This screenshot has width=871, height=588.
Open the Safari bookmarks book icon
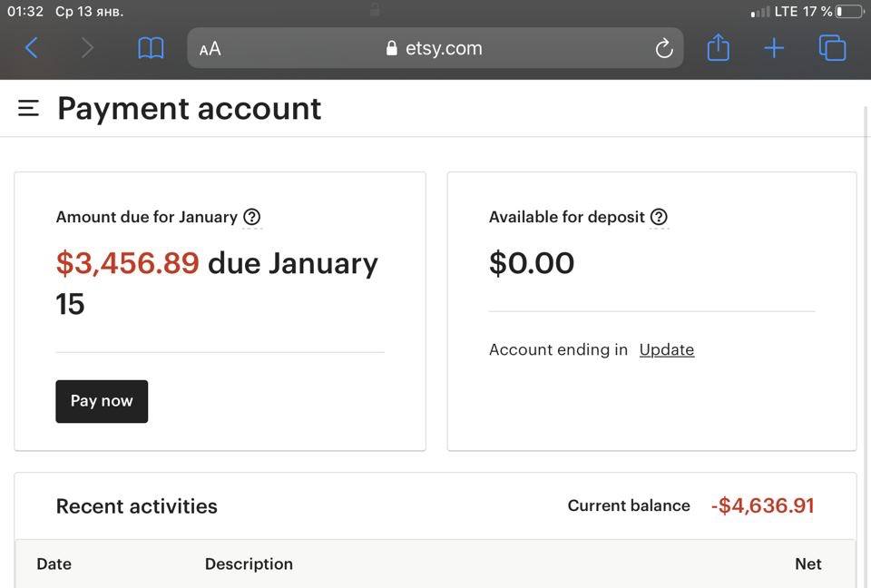[x=151, y=49]
